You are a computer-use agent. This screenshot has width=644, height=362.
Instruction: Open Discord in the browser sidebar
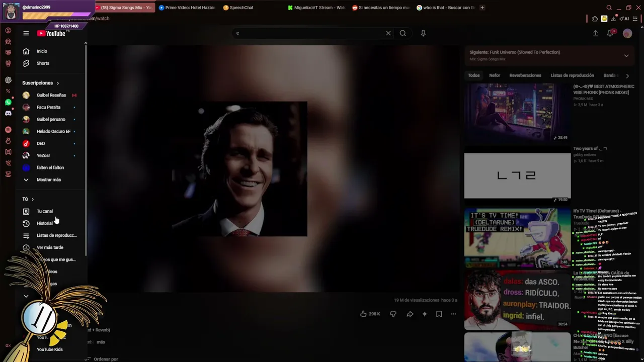pos(8,113)
